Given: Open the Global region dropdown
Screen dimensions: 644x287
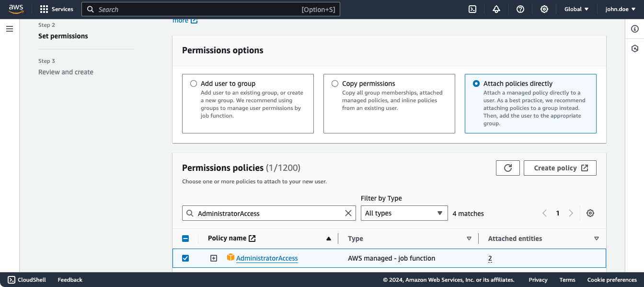Looking at the screenshot, I should tap(576, 9).
